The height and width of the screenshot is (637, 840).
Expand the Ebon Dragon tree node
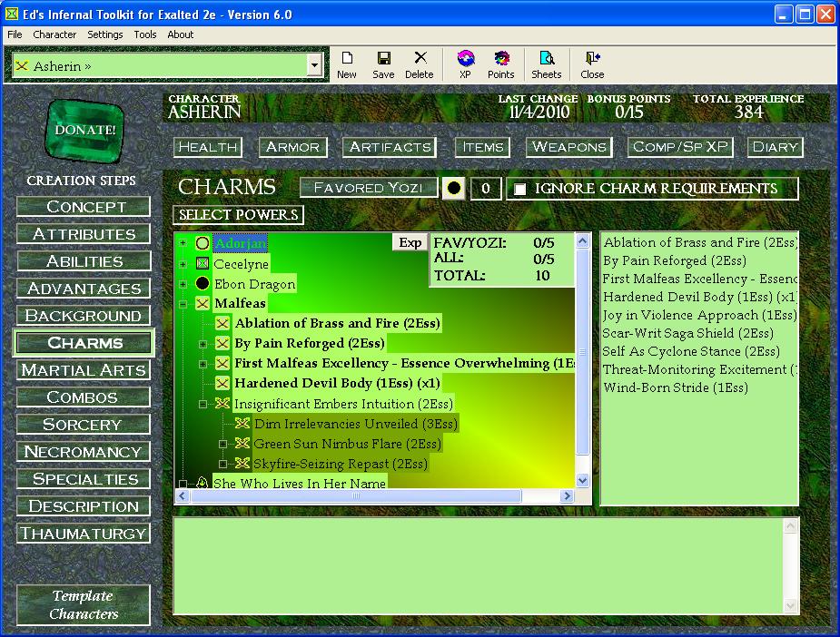[183, 284]
